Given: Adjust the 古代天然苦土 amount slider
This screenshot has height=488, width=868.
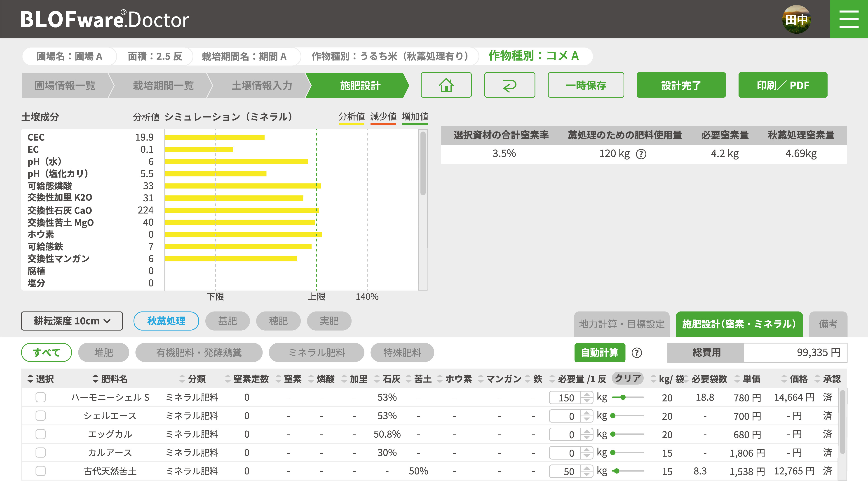Looking at the screenshot, I should (x=617, y=471).
